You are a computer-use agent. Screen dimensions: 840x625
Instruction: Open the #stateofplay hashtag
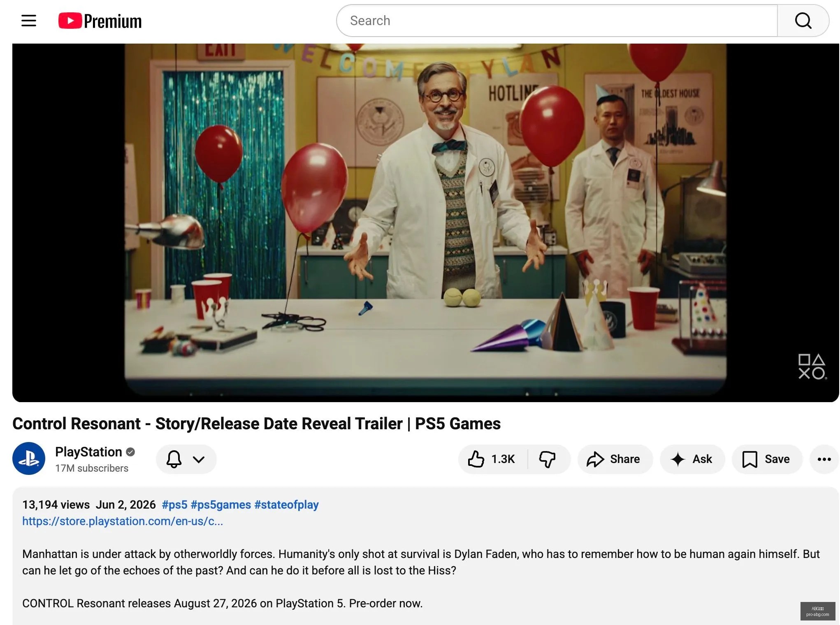pyautogui.click(x=286, y=505)
